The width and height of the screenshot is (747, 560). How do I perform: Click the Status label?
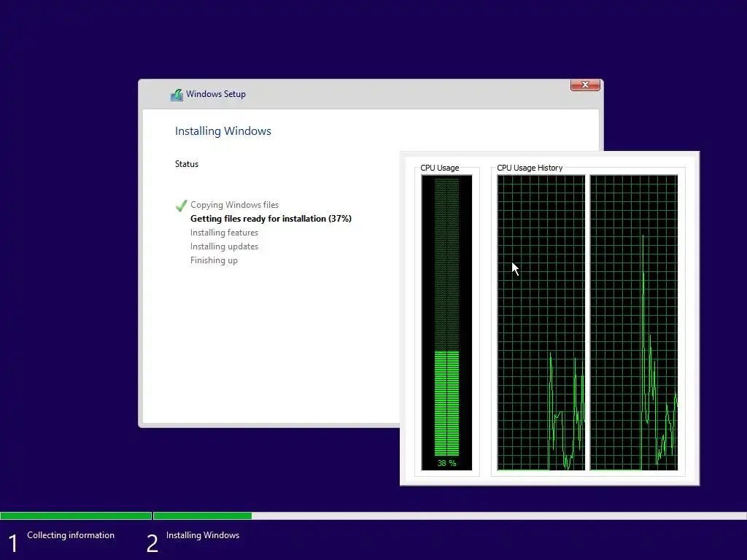click(x=187, y=164)
